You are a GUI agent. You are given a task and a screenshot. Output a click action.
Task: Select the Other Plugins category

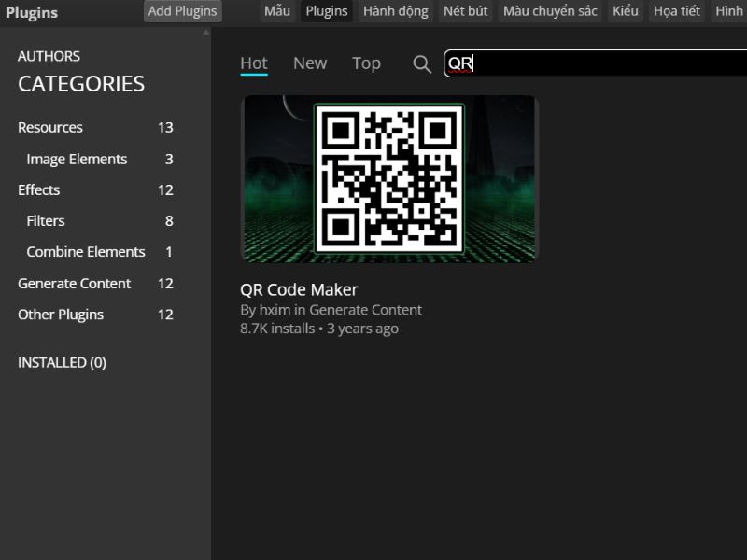pos(95,315)
